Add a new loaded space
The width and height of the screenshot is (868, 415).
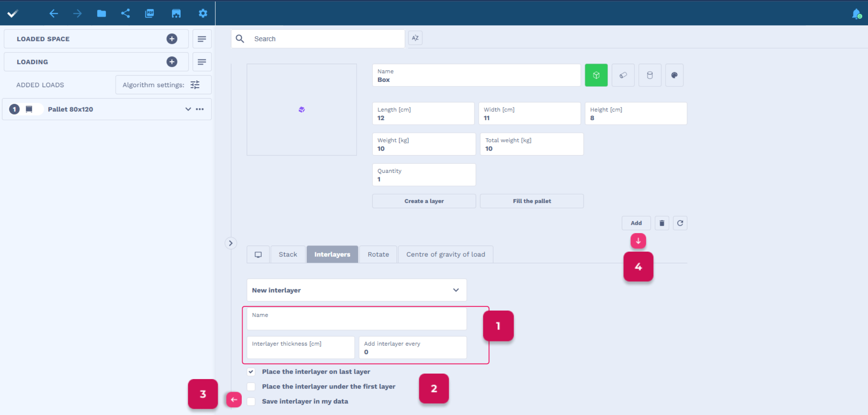(172, 39)
